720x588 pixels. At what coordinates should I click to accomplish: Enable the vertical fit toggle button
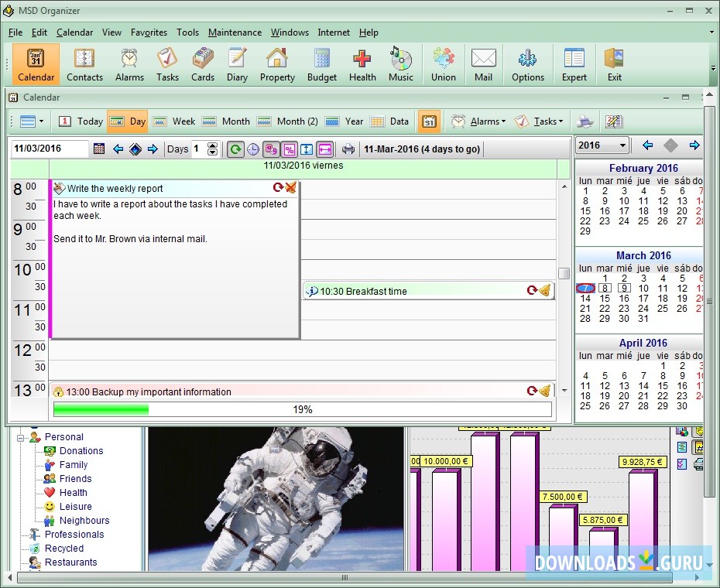point(307,149)
